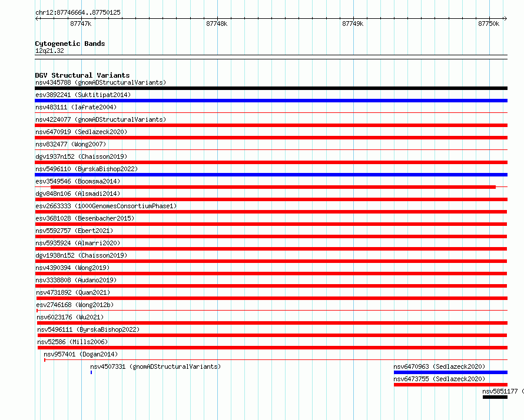Click the thin red line of esv2746168

click(x=271, y=311)
